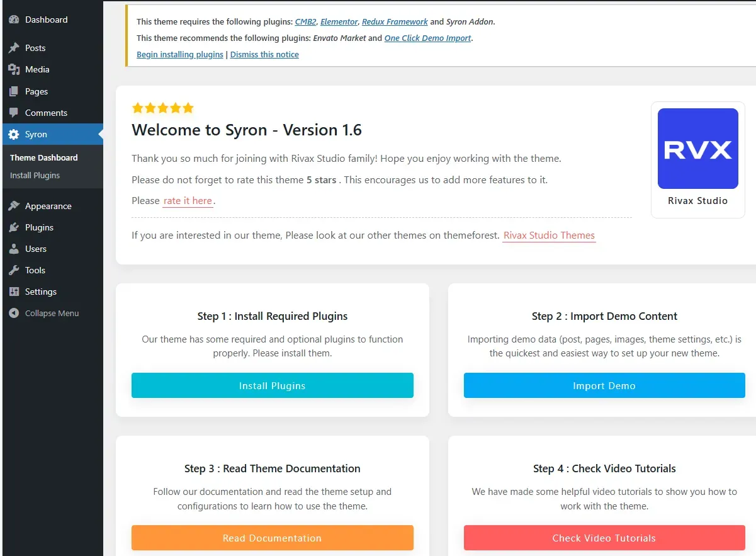Image resolution: width=756 pixels, height=556 pixels.
Task: Click the Check Video Tutorials button
Action: (x=604, y=538)
